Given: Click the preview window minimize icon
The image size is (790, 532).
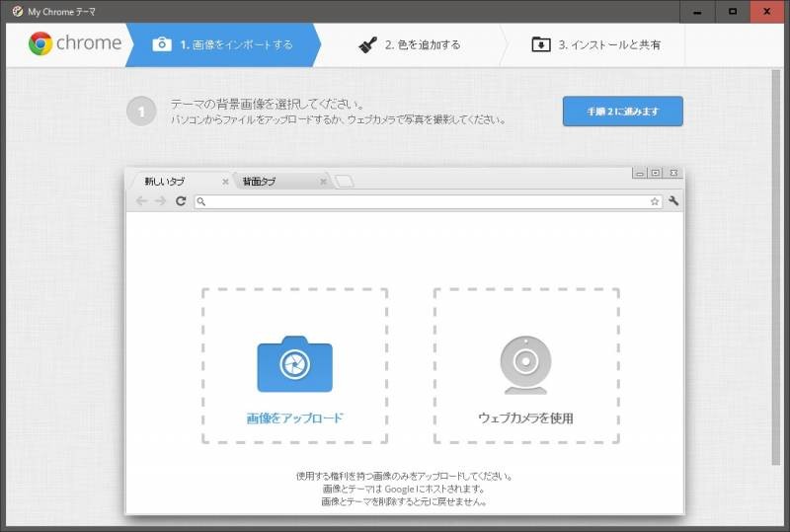Looking at the screenshot, I should (x=640, y=174).
